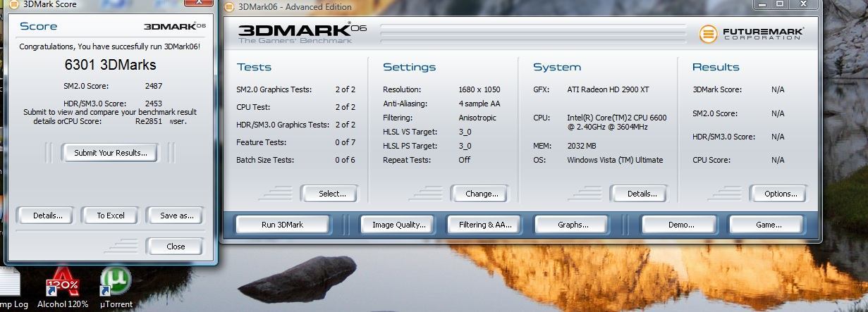
Task: Click the Congratulations message text
Action: tap(109, 46)
